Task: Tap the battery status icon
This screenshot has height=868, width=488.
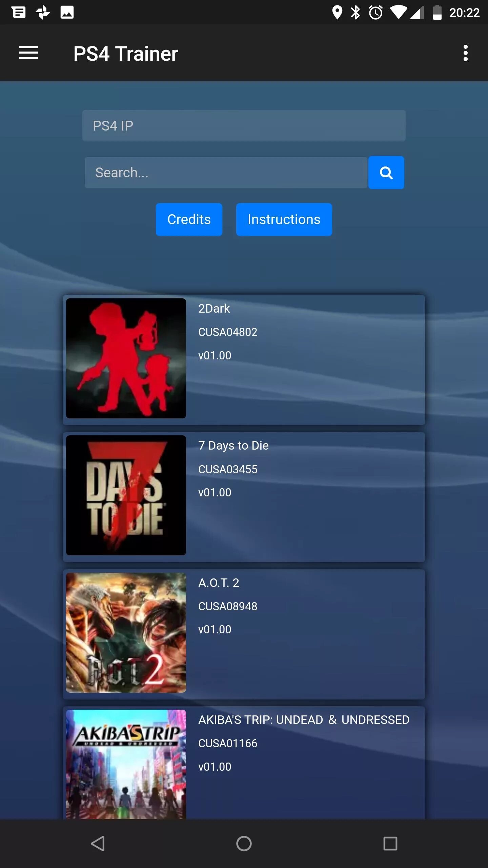Action: [x=437, y=13]
